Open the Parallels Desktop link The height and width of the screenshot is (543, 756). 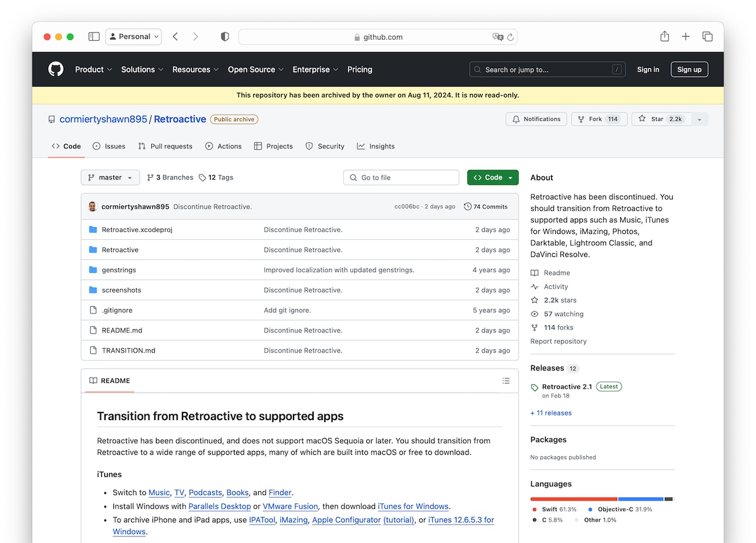pos(220,506)
